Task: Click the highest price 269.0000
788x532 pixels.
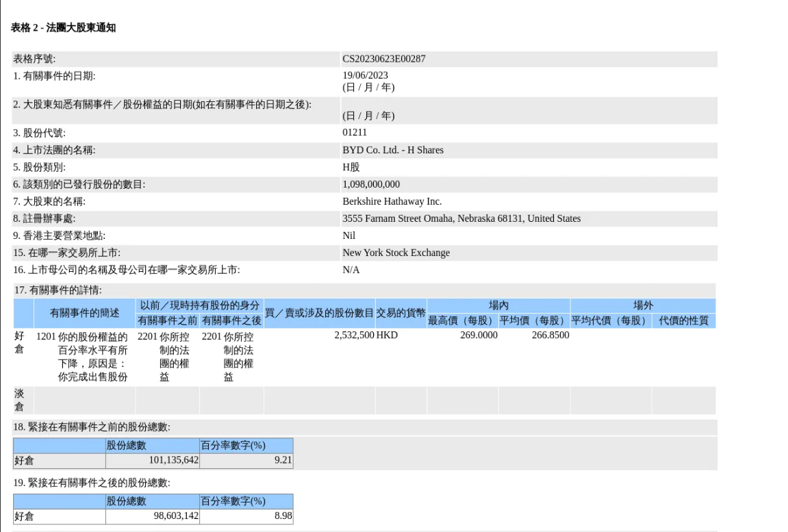Action: (x=479, y=335)
